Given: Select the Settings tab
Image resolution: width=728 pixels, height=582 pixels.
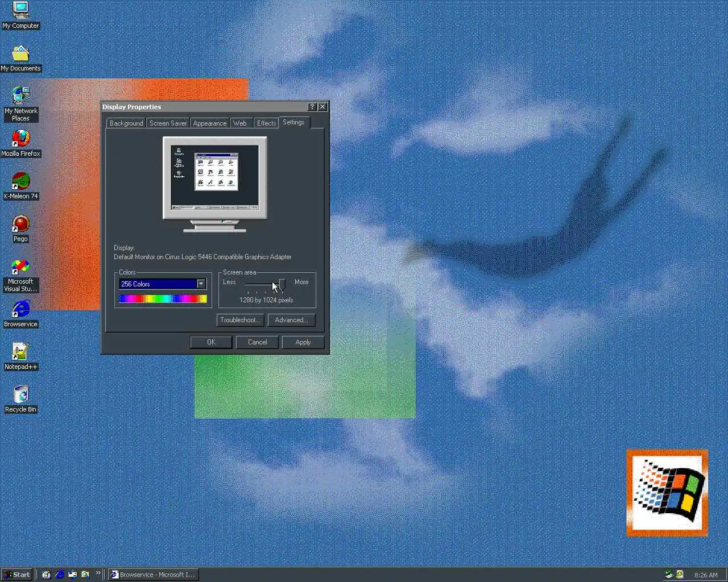Looking at the screenshot, I should pos(293,122).
